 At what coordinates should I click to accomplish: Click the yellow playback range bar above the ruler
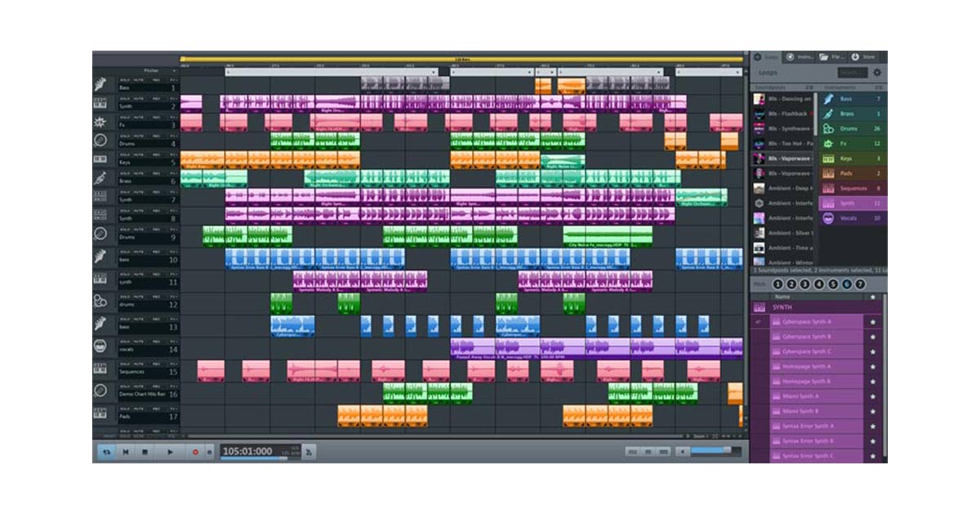click(x=461, y=60)
